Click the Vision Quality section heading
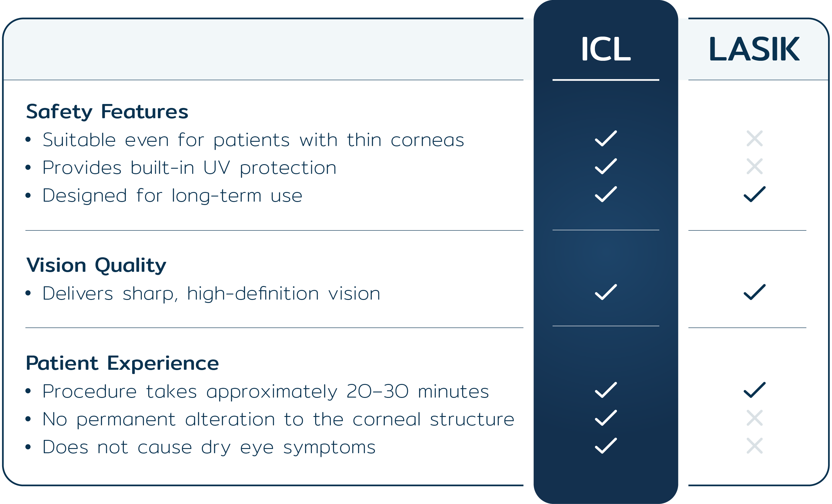Viewport: 832px width, 504px height. (x=96, y=265)
